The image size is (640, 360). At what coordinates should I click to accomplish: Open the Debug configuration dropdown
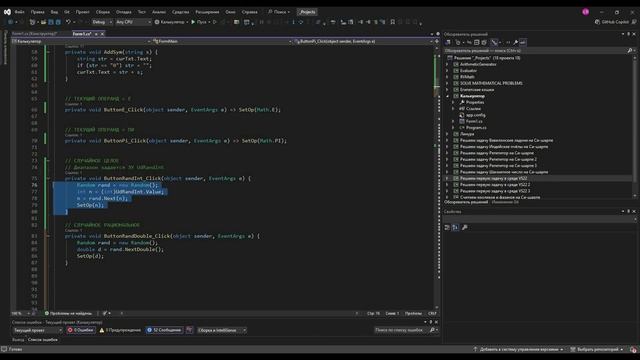(102, 22)
